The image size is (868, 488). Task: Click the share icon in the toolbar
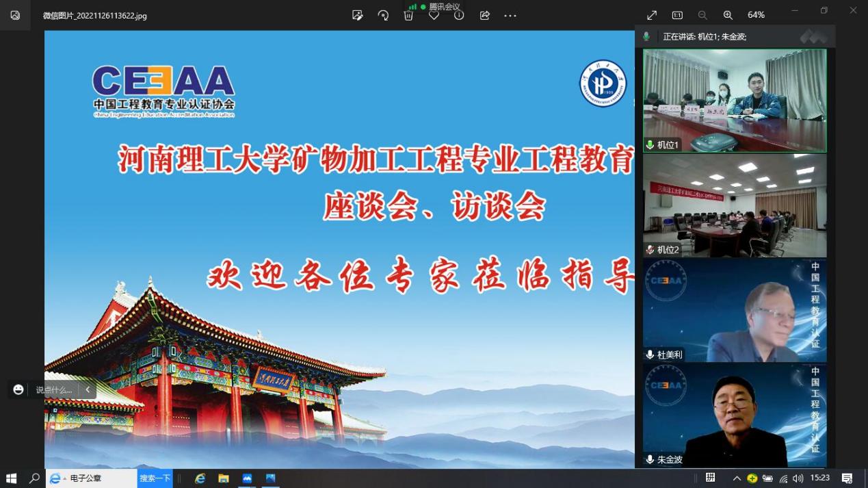point(484,15)
